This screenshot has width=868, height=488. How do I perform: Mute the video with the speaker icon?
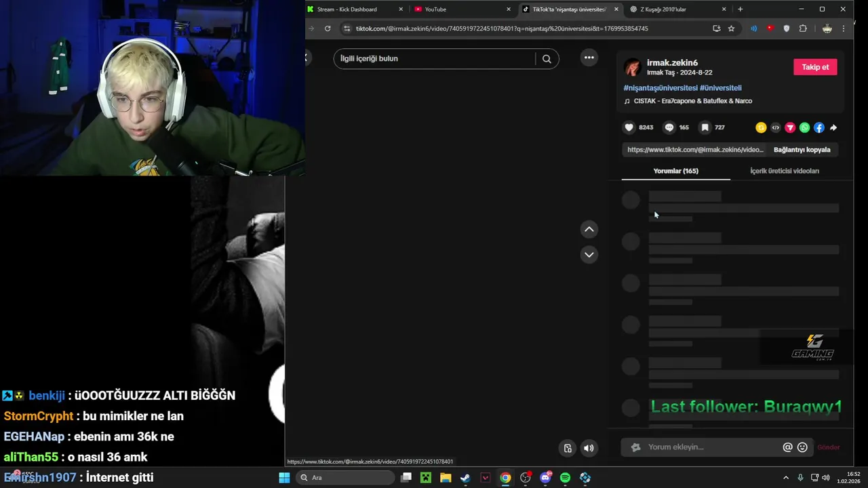coord(589,448)
